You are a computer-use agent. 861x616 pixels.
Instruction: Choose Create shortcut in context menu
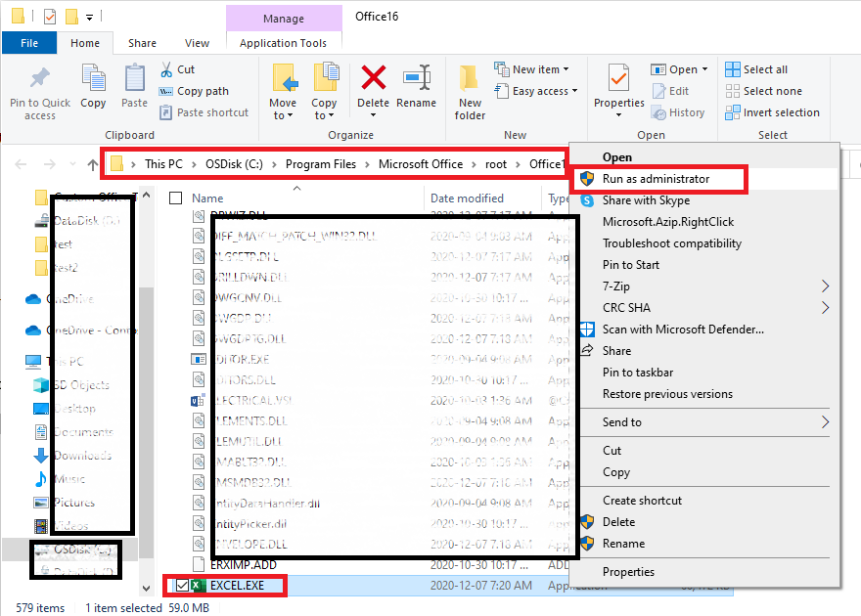point(642,501)
